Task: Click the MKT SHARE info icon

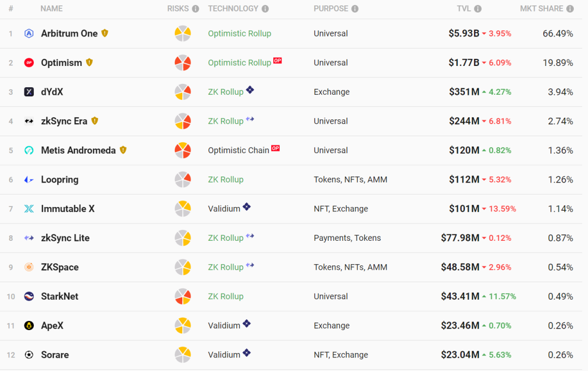Action: 570,9
